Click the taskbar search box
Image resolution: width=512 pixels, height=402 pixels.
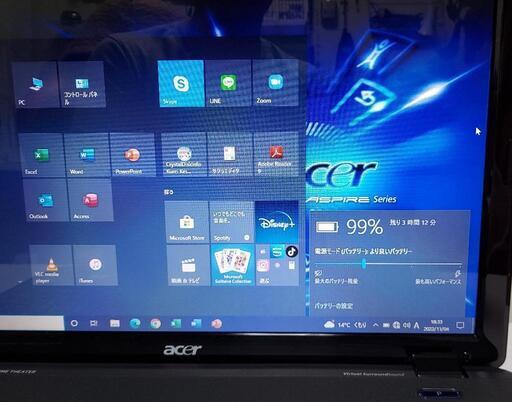point(32,323)
